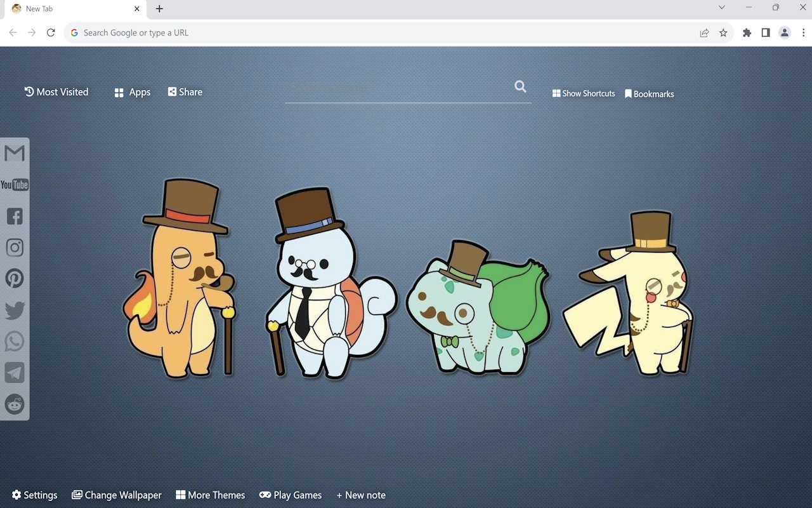Open the Apps menu
The height and width of the screenshot is (508, 812).
133,92
